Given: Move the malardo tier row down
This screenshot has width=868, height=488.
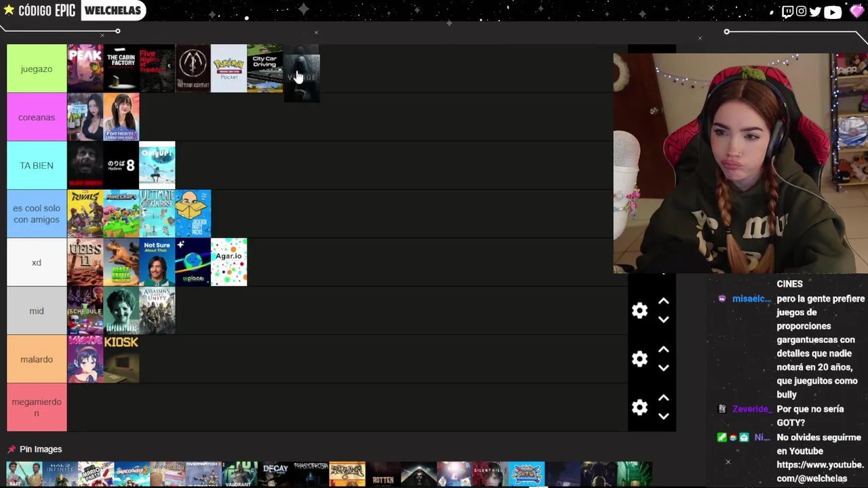Looking at the screenshot, I should [x=663, y=367].
